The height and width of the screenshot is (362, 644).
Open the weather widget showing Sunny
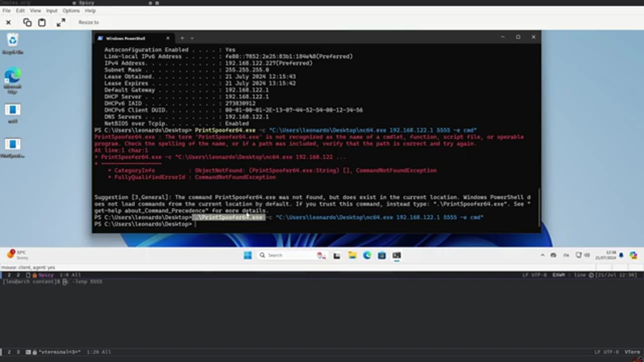click(x=18, y=255)
